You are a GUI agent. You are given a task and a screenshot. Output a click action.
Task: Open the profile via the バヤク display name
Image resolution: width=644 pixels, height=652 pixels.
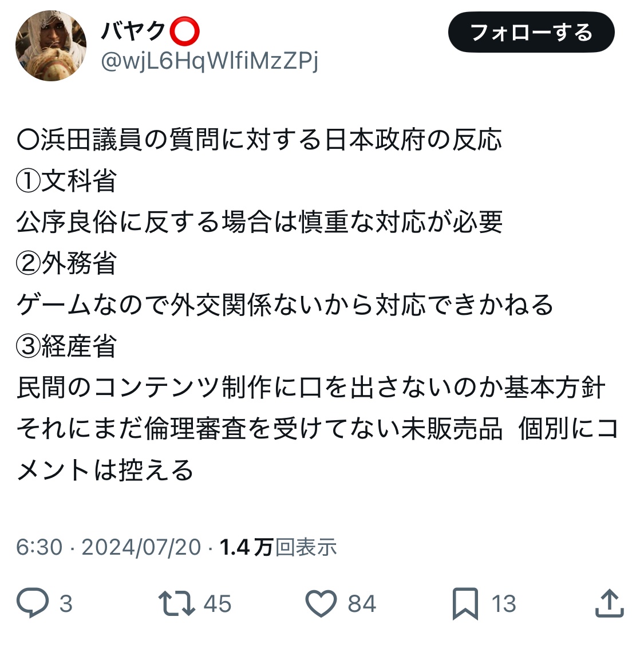(x=134, y=31)
